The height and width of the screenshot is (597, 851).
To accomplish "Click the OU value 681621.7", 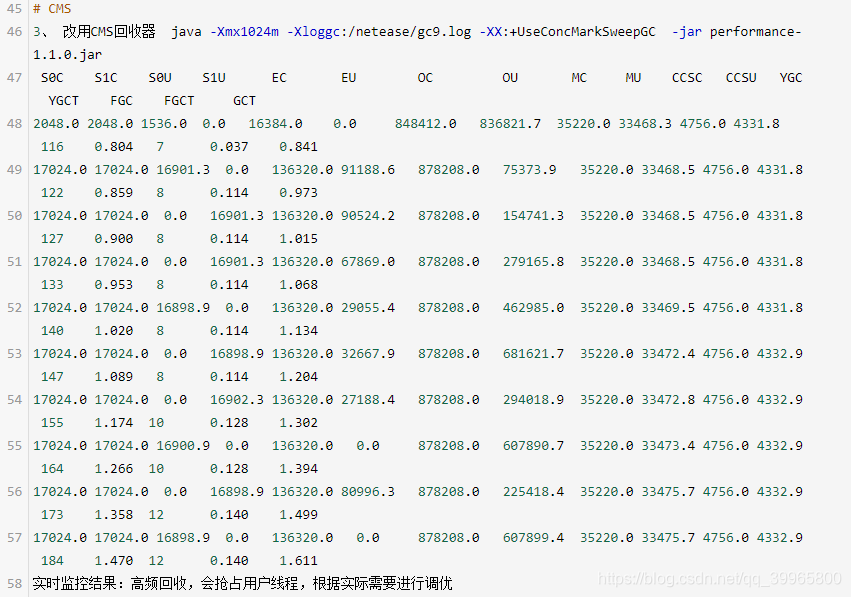I will (533, 354).
